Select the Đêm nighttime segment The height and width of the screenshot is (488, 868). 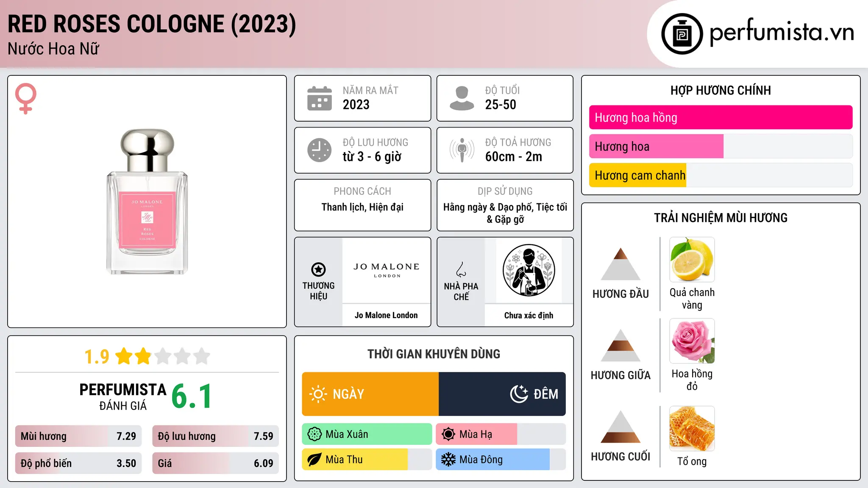point(502,394)
